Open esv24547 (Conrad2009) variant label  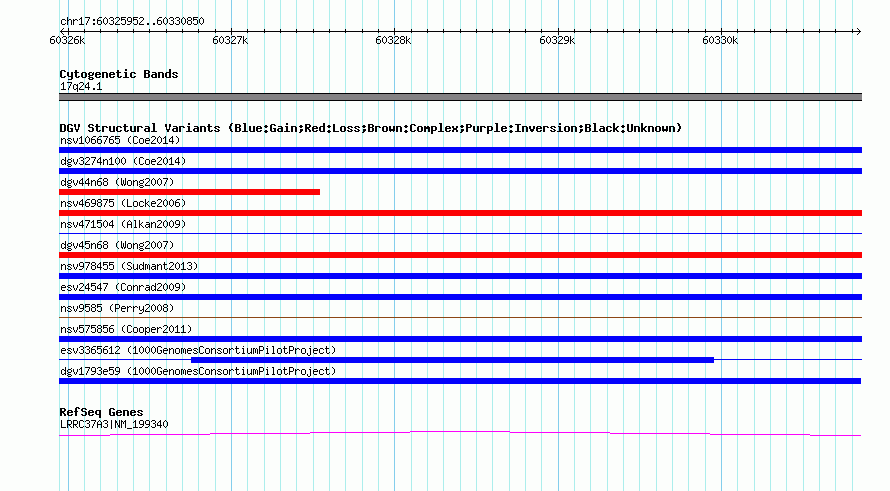point(123,287)
